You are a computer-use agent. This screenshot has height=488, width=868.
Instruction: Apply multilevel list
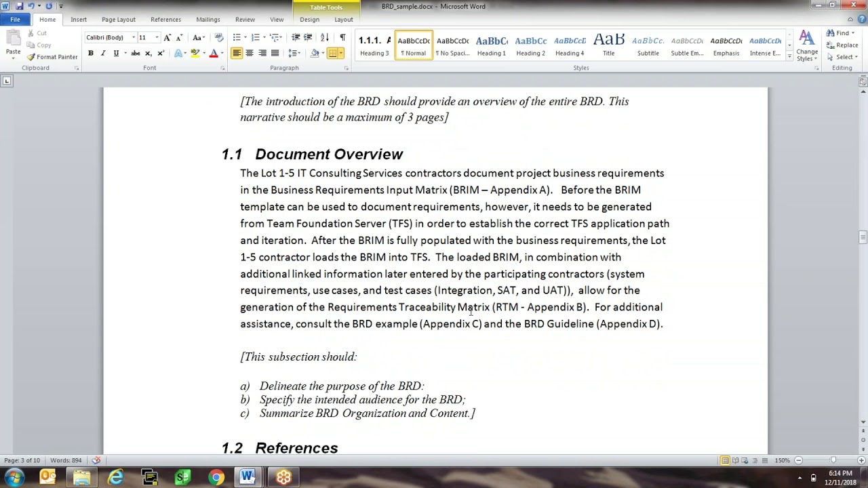276,37
